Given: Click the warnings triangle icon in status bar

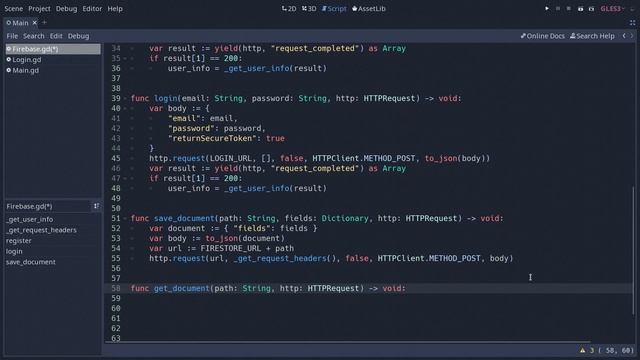Looking at the screenshot, I should 582,350.
